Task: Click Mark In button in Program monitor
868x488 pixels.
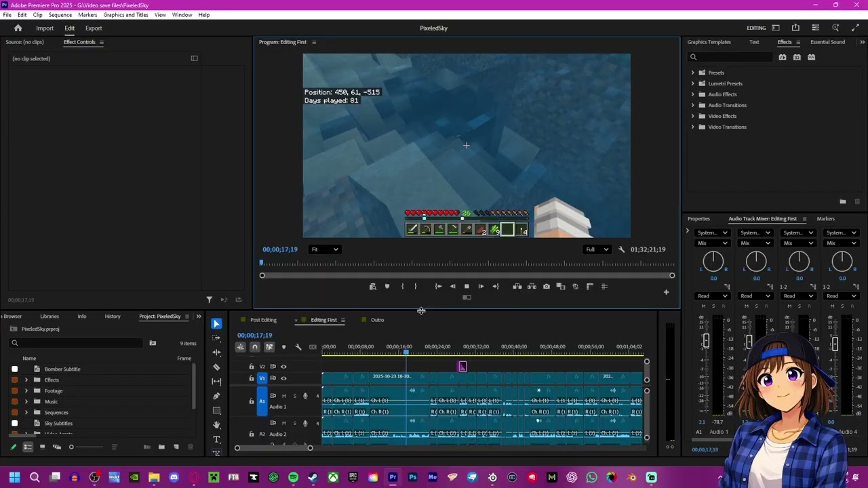Action: pyautogui.click(x=402, y=287)
